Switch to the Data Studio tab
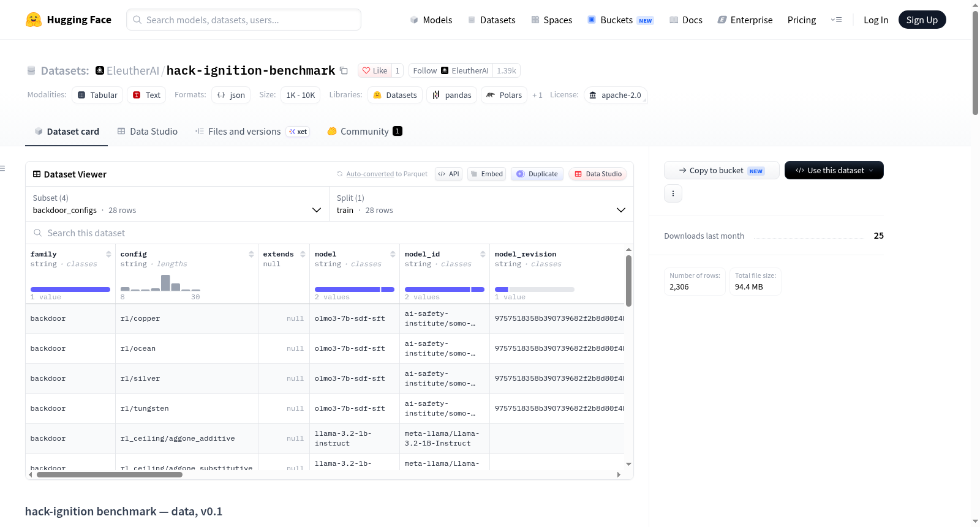Screen dimensions: 980x527 pyautogui.click(x=148, y=132)
